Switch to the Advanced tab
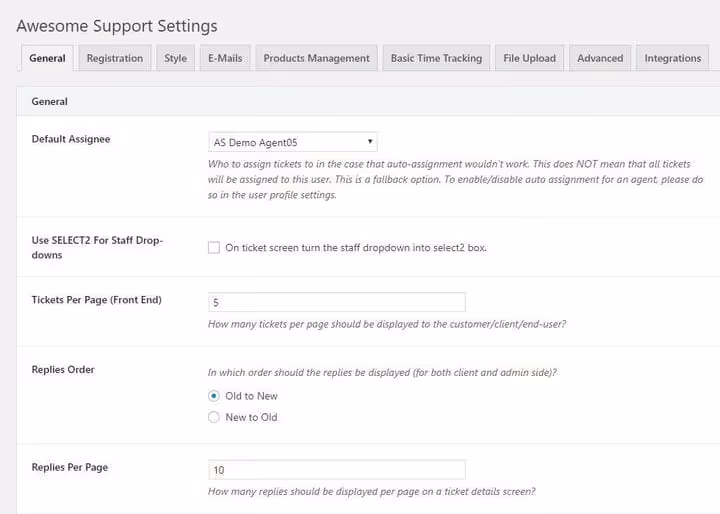The width and height of the screenshot is (720, 514). coord(600,58)
